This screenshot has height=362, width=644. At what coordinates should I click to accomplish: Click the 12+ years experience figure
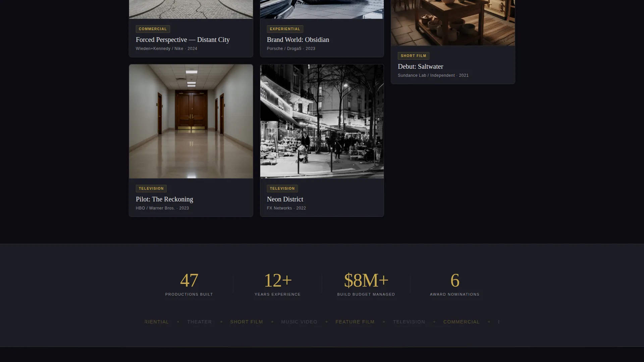[278, 280]
